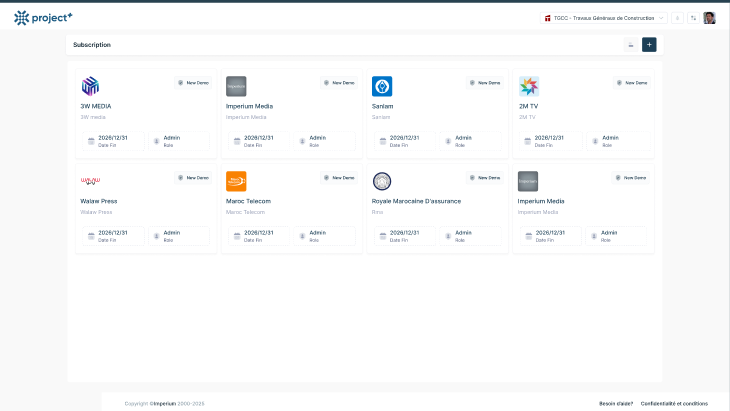
Task: Open the TGCC company selector dropdown
Action: [x=604, y=18]
